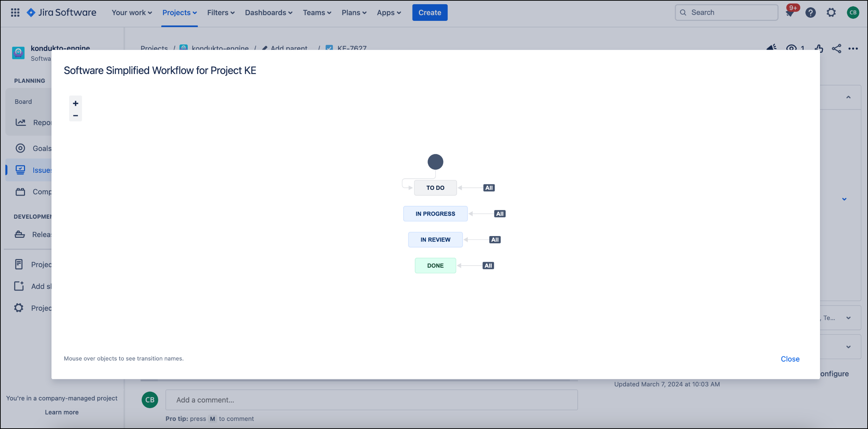This screenshot has width=868, height=429.
Task: Zoom out the workflow diagram with minus
Action: click(75, 115)
